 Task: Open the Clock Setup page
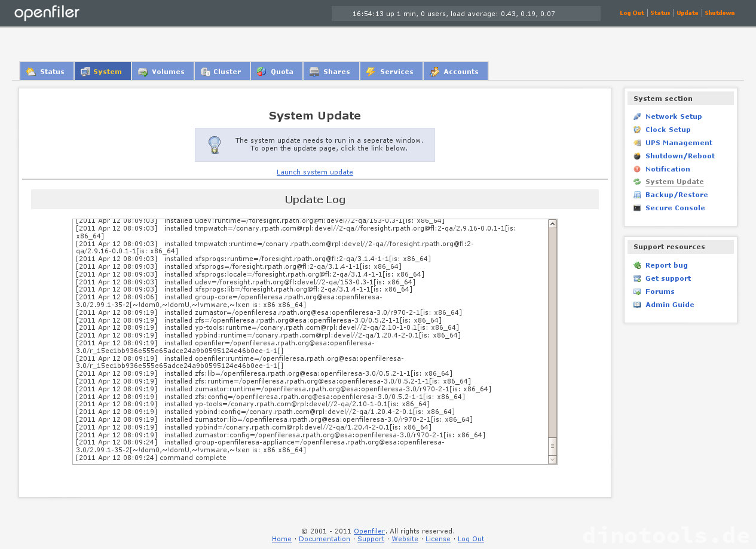[x=668, y=130]
